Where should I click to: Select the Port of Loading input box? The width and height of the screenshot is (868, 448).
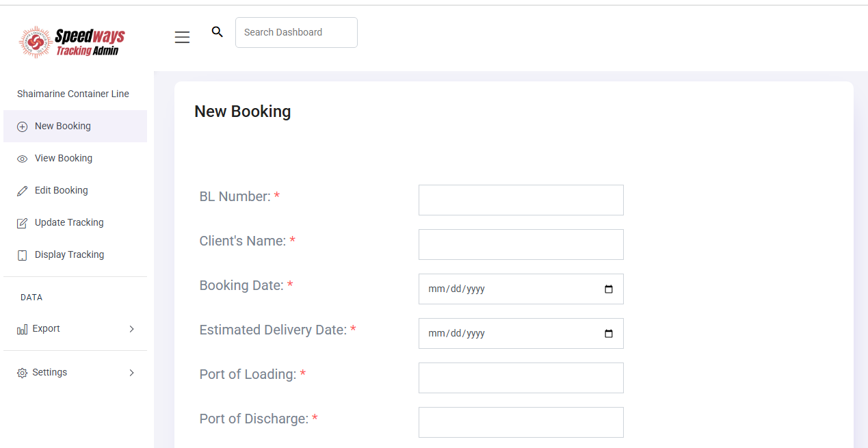tap(521, 378)
